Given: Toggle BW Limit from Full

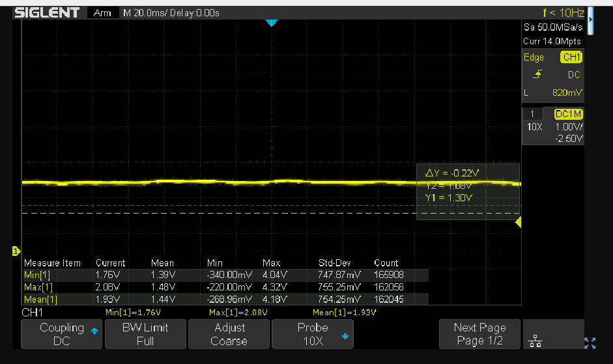Looking at the screenshot, I should point(145,335).
